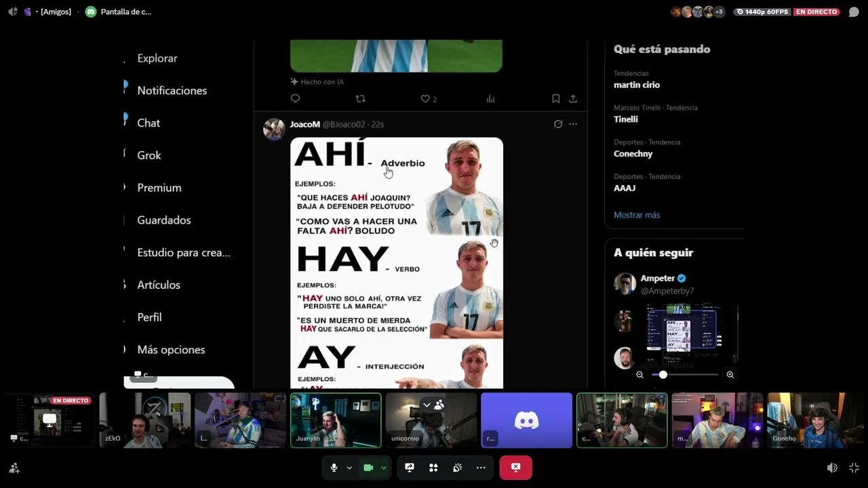Reply to the Hecho con IA post

pyautogui.click(x=295, y=99)
